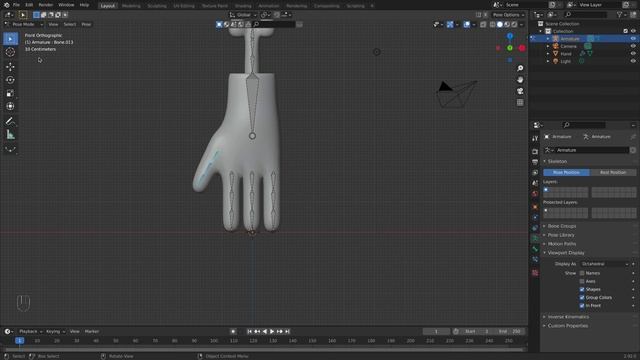Open the Display As Octahedral dropdown
640x360 pixels.
pyautogui.click(x=604, y=264)
